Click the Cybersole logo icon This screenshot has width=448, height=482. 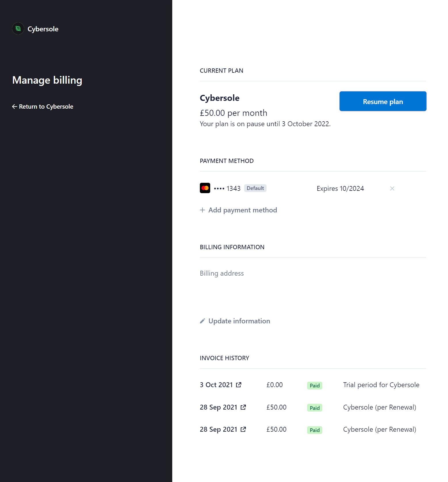[18, 28]
